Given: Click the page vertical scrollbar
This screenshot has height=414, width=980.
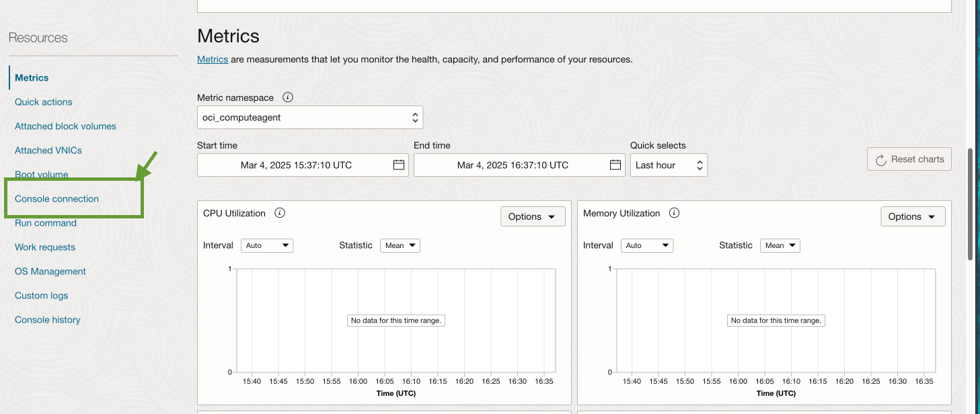Looking at the screenshot, I should [970, 202].
